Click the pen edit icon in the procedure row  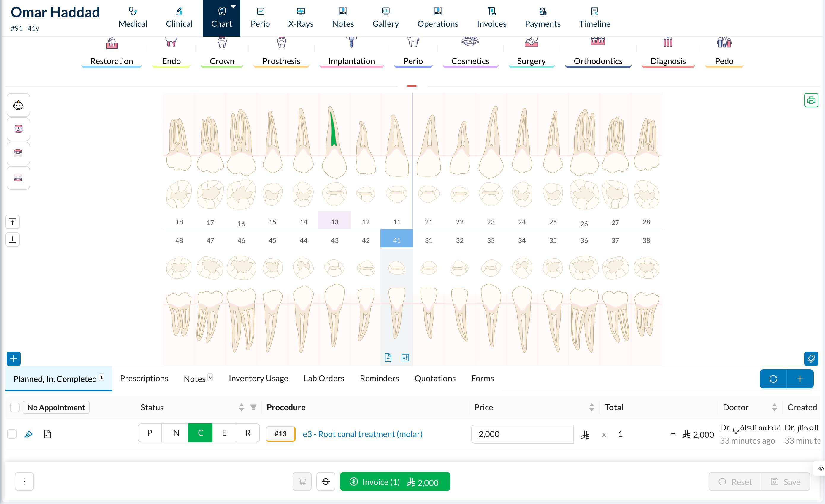(28, 434)
